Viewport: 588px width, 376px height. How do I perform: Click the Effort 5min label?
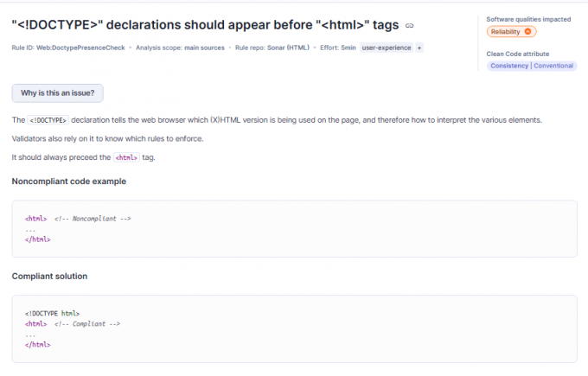click(x=336, y=48)
